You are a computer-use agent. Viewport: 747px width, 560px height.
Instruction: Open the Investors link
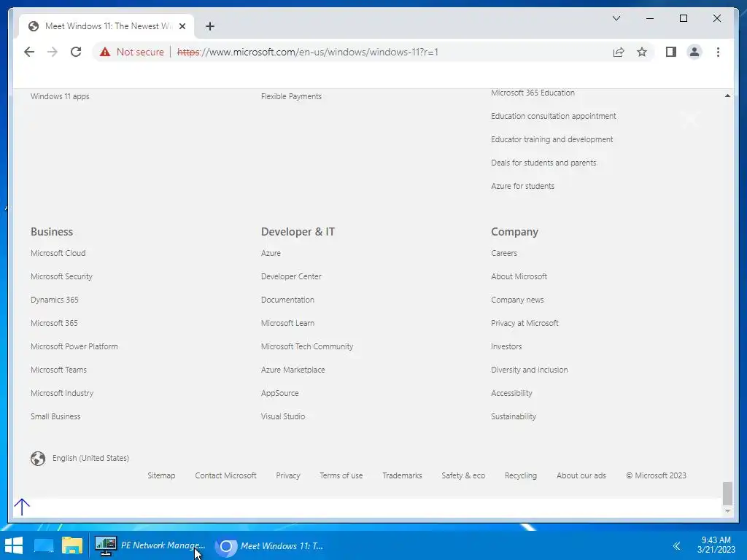tap(506, 346)
